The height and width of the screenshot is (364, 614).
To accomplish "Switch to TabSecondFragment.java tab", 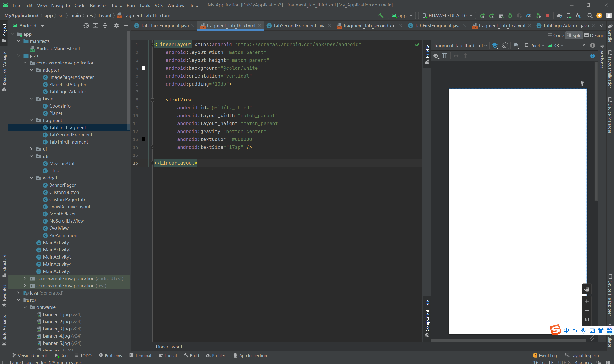I will (299, 26).
